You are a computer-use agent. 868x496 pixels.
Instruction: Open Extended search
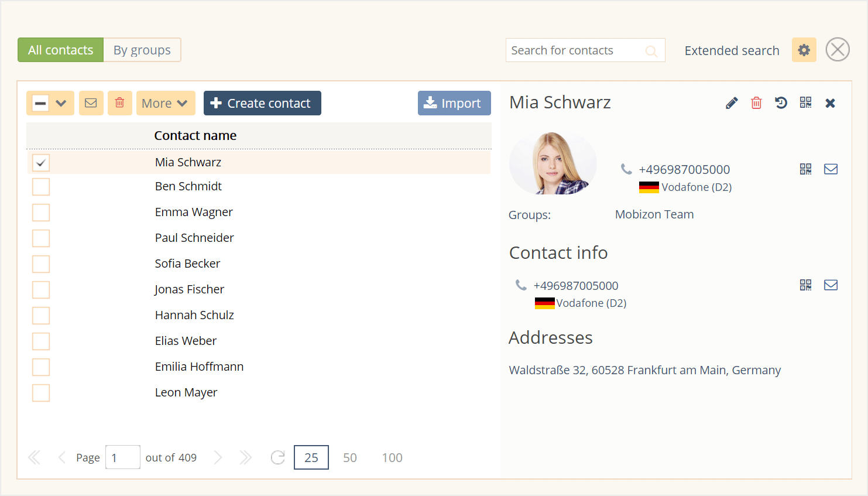point(732,50)
